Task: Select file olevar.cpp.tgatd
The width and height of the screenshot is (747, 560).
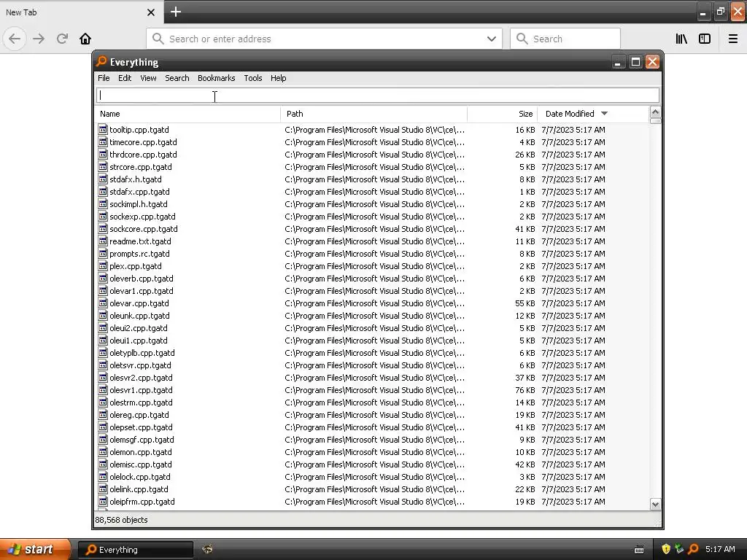Action: 139,303
